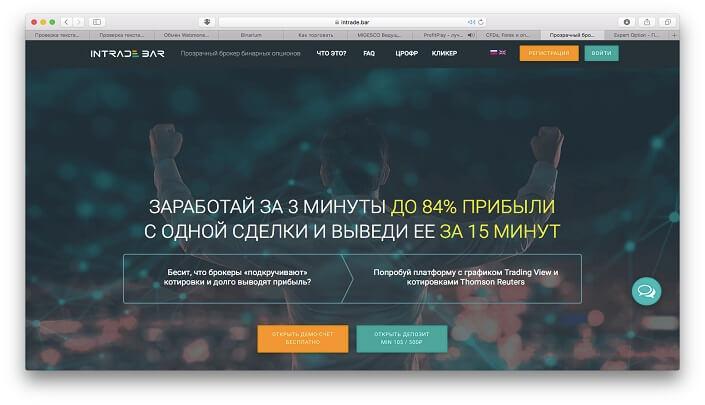Click the shield icon left of address bar
Screen dimensions: 705x405
pos(207,22)
